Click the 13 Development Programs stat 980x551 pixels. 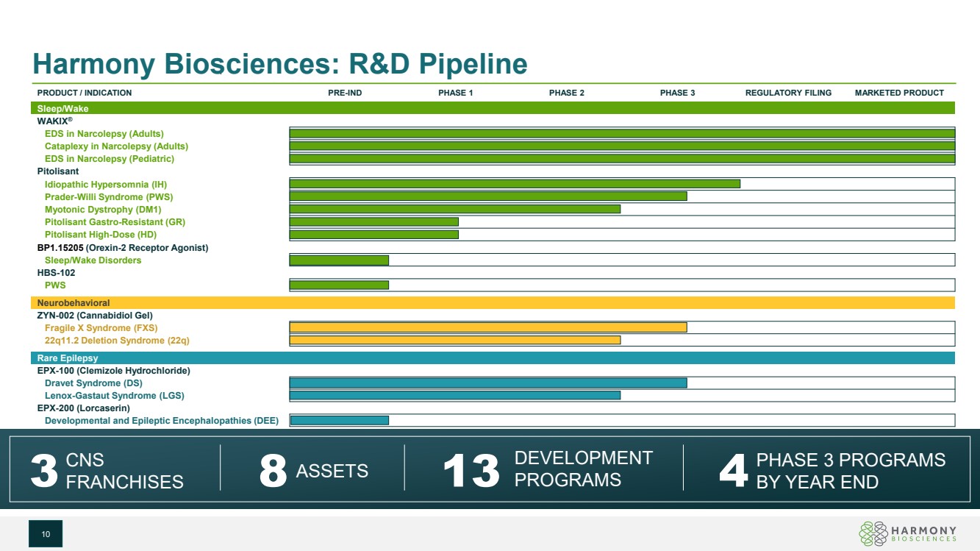coord(548,469)
